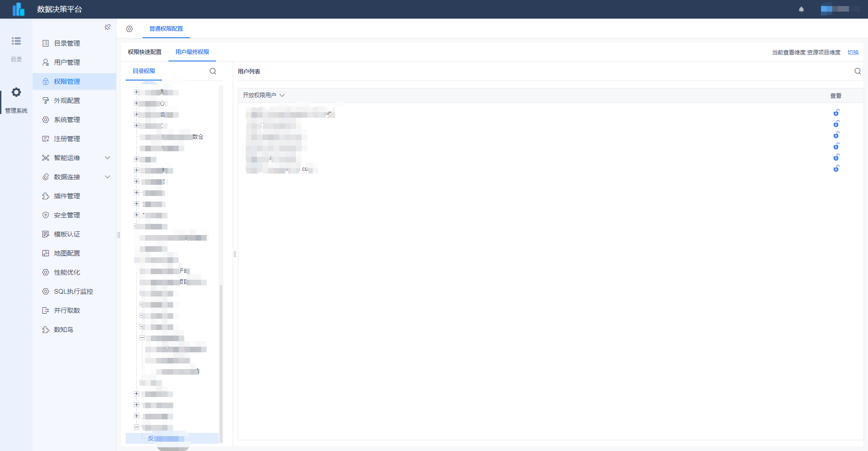Click the lock icon in the last user row
The image size is (868, 451).
point(836,168)
